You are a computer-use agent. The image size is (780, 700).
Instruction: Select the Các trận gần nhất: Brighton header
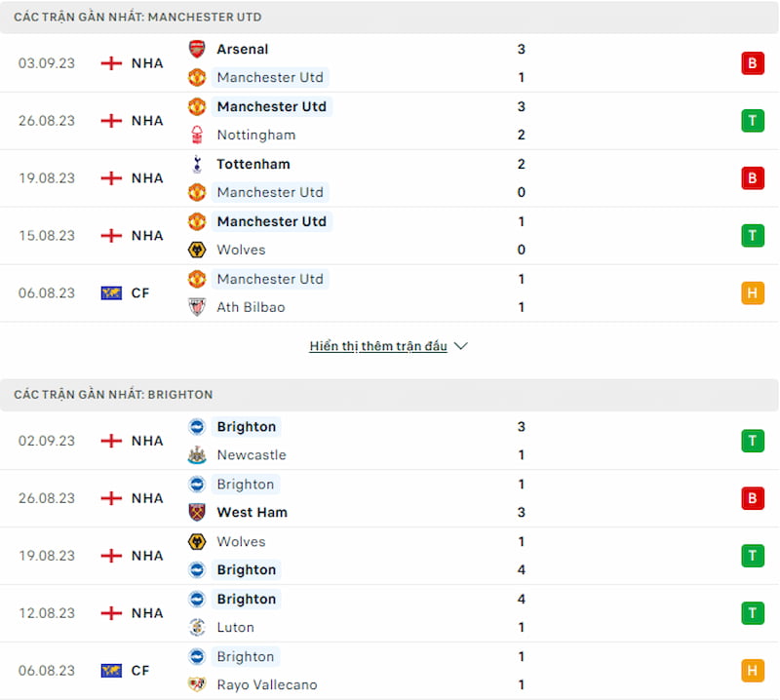[113, 395]
